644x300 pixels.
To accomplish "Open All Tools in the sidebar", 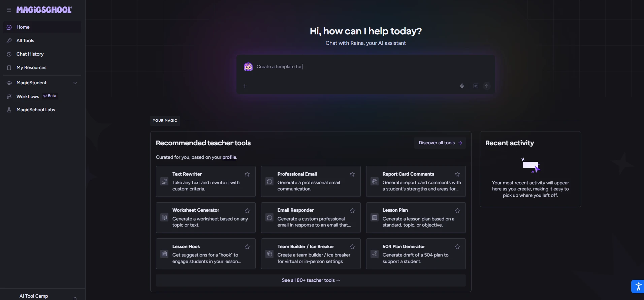I will (42, 40).
